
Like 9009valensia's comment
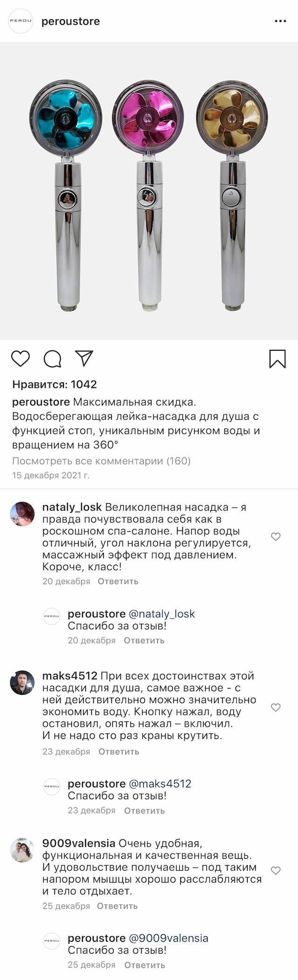(276, 870)
